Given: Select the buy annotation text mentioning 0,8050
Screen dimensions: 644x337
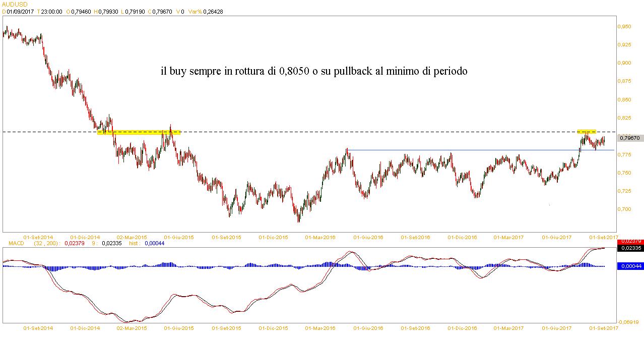Looking at the screenshot, I should (x=313, y=72).
